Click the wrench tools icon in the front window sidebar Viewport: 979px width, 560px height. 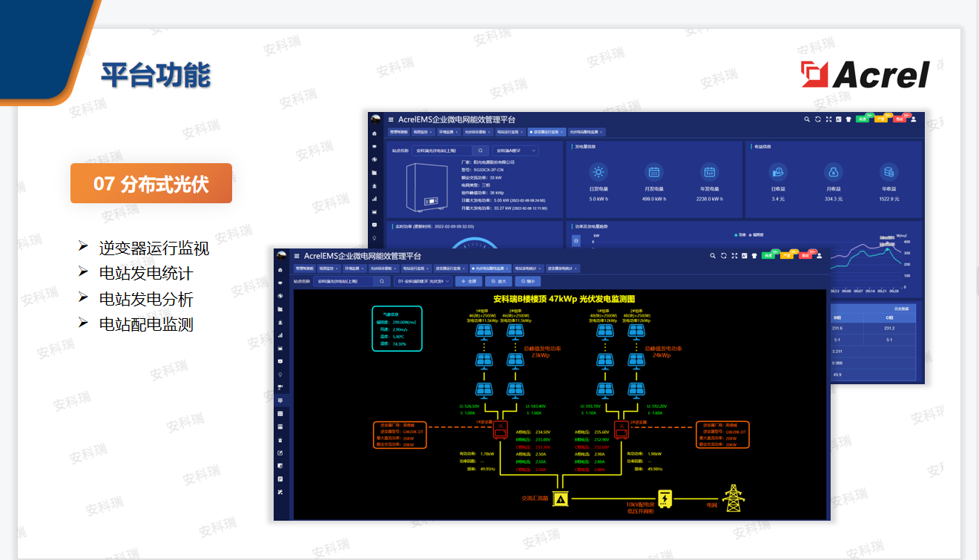[x=280, y=493]
